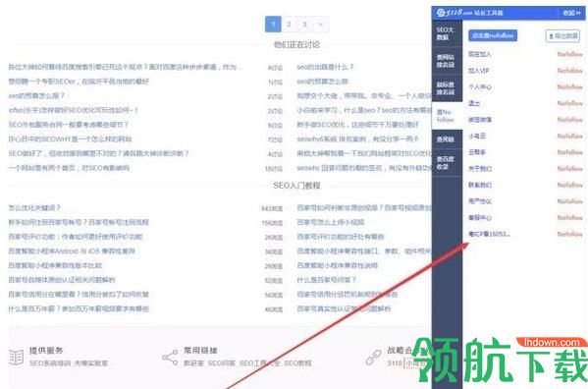The image size is (588, 389).
Task: Open the discussion 'SEO外包服务合同一般要考虑哪些细节？'
Action: (x=69, y=125)
